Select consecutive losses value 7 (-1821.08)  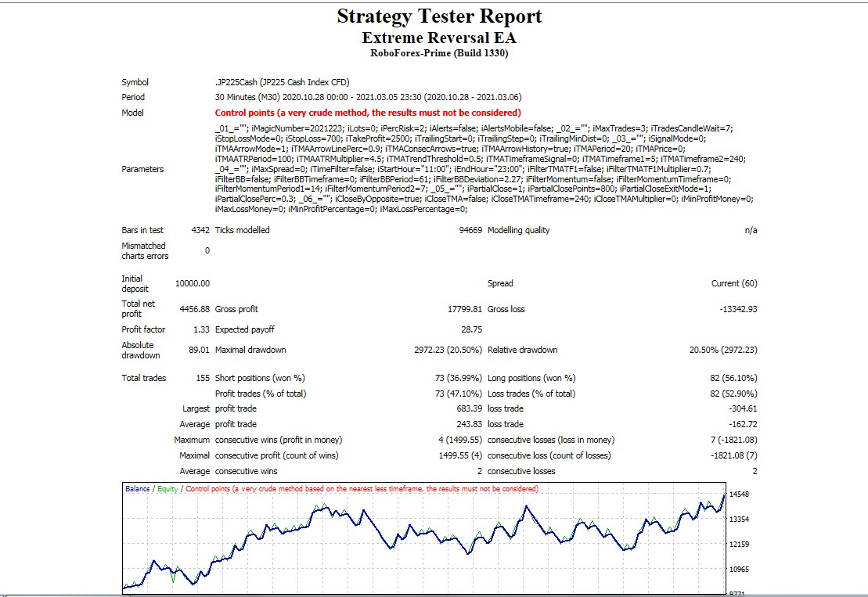click(x=733, y=441)
